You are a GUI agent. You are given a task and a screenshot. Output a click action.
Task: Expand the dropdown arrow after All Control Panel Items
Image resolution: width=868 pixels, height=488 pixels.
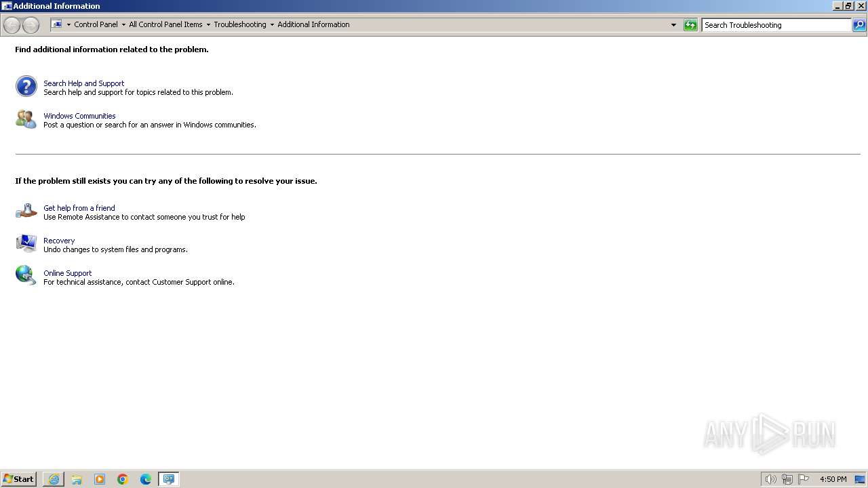pyautogui.click(x=208, y=24)
